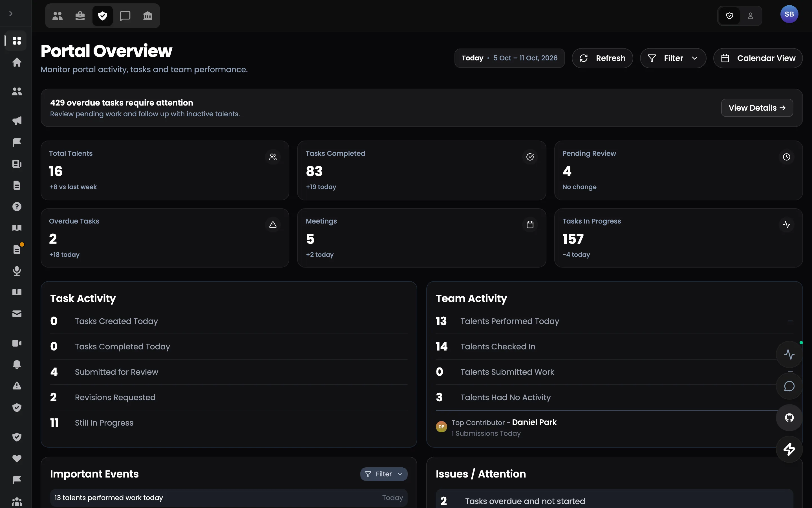Open the warning triangle icon in sidebar

17,386
